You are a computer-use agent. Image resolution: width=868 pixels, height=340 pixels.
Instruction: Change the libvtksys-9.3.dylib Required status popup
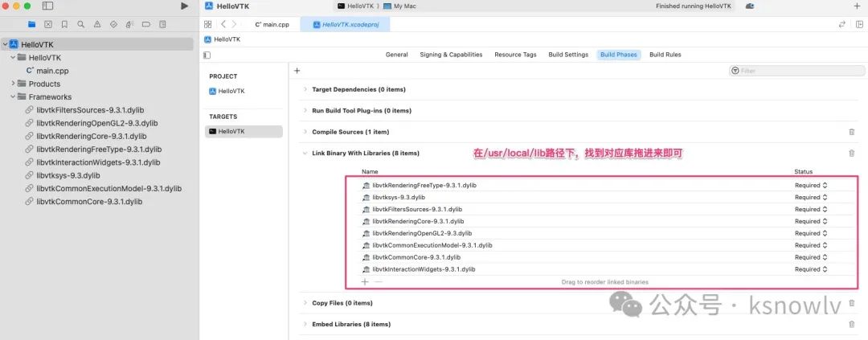[x=811, y=197]
